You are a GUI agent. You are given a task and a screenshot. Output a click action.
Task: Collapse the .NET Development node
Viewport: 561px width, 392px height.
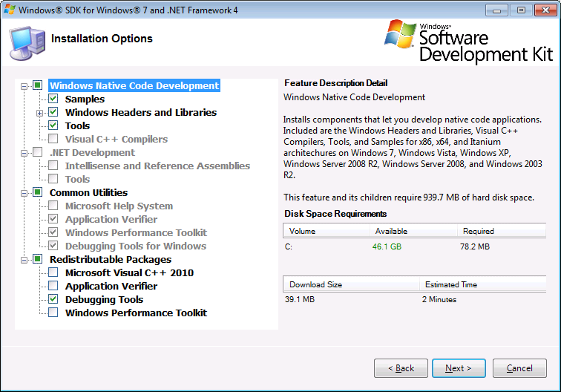pos(24,153)
